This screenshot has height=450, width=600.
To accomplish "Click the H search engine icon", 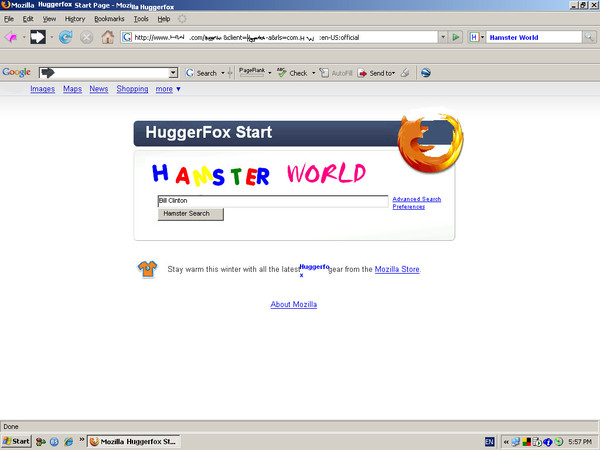I will 474,37.
